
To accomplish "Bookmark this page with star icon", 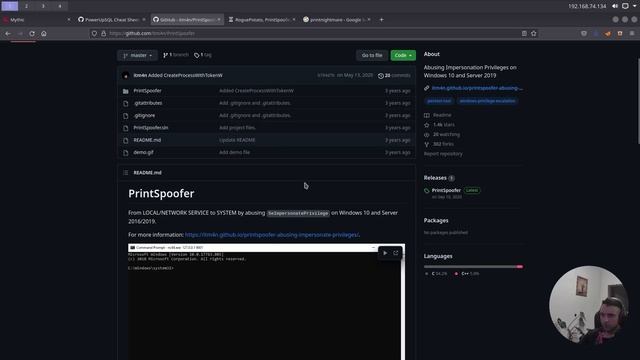I will (x=533, y=33).
